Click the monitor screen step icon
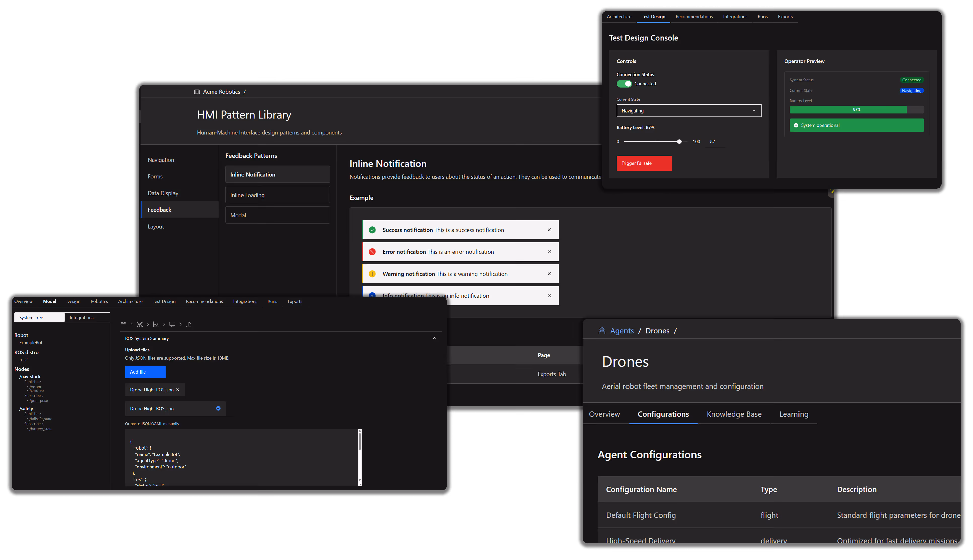This screenshot has height=560, width=973. pos(172,324)
